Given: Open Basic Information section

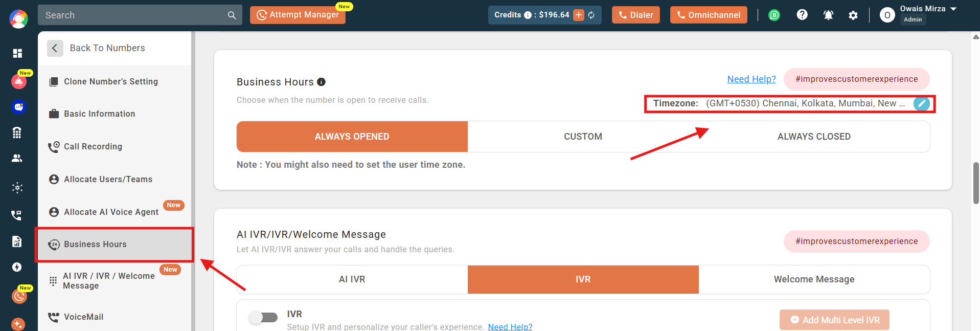Looking at the screenshot, I should [x=115, y=114].
